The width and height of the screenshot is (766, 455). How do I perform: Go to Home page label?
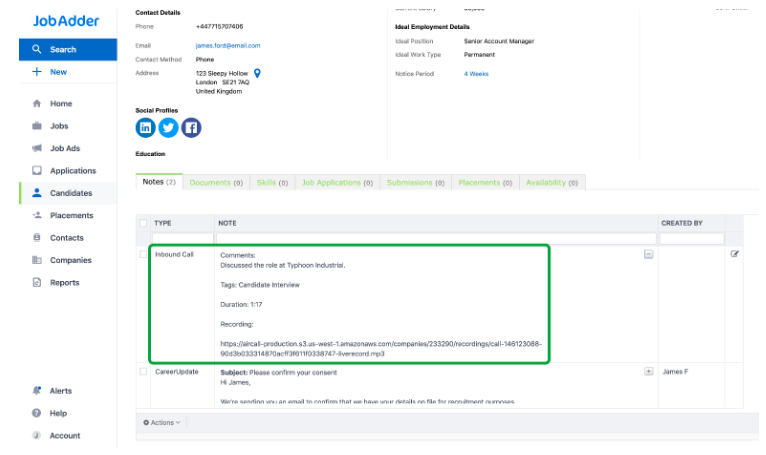point(61,104)
